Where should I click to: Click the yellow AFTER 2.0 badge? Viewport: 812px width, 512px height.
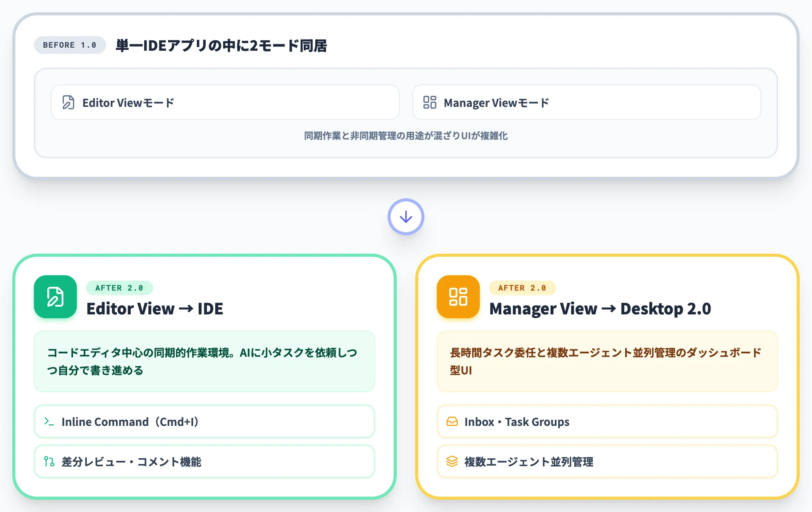(522, 288)
